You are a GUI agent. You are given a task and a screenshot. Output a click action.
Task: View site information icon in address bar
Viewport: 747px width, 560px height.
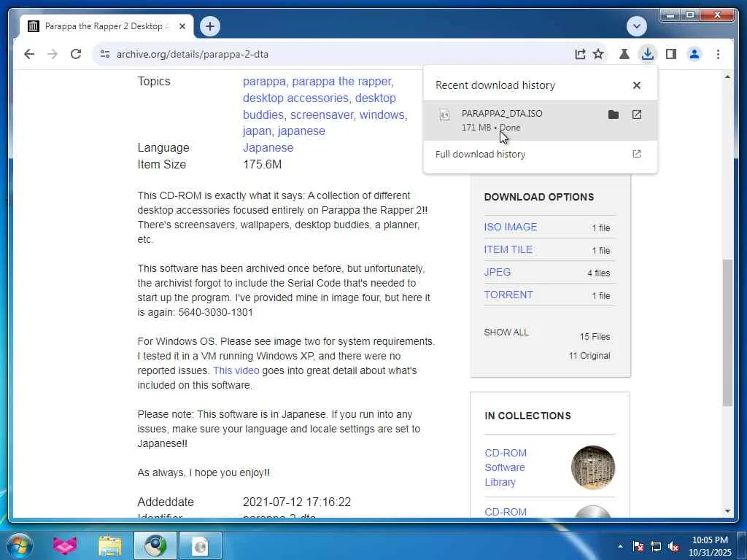(105, 54)
